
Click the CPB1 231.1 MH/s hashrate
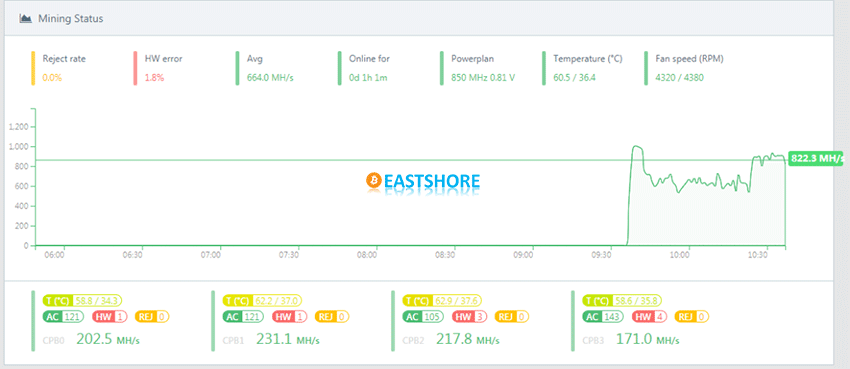pos(287,339)
